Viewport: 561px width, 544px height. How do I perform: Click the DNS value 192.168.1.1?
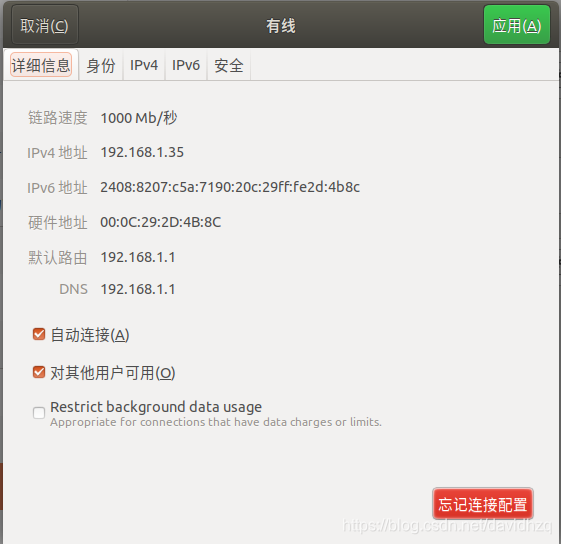[x=138, y=289]
